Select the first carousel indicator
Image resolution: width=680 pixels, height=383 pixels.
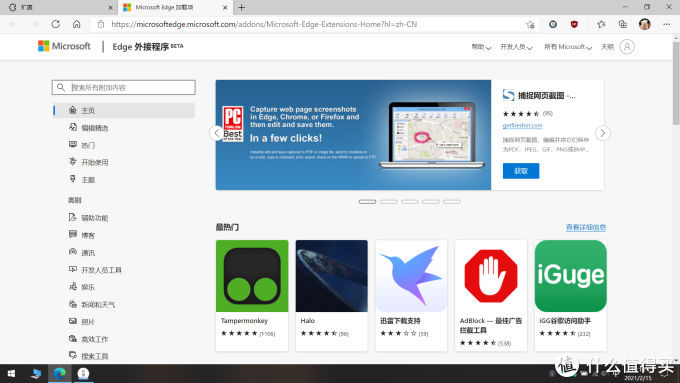[x=367, y=202]
